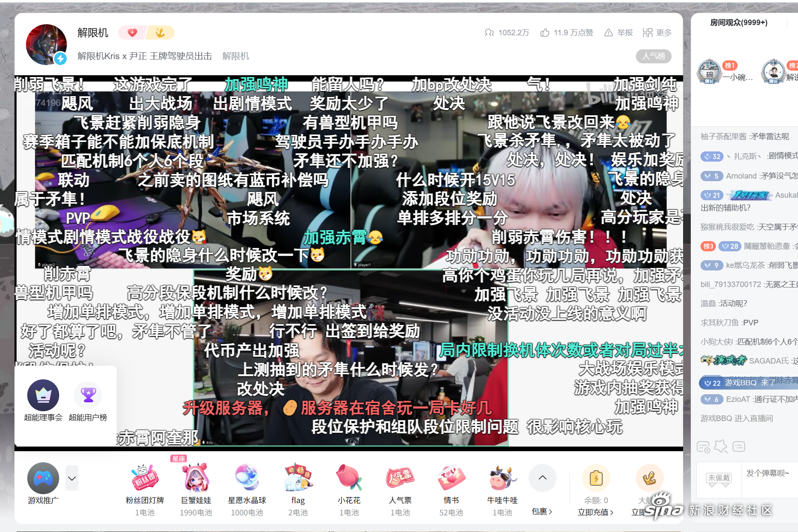Screen dimensions: 798x532
Task: Click the red heart follow badge
Action: click(x=132, y=32)
